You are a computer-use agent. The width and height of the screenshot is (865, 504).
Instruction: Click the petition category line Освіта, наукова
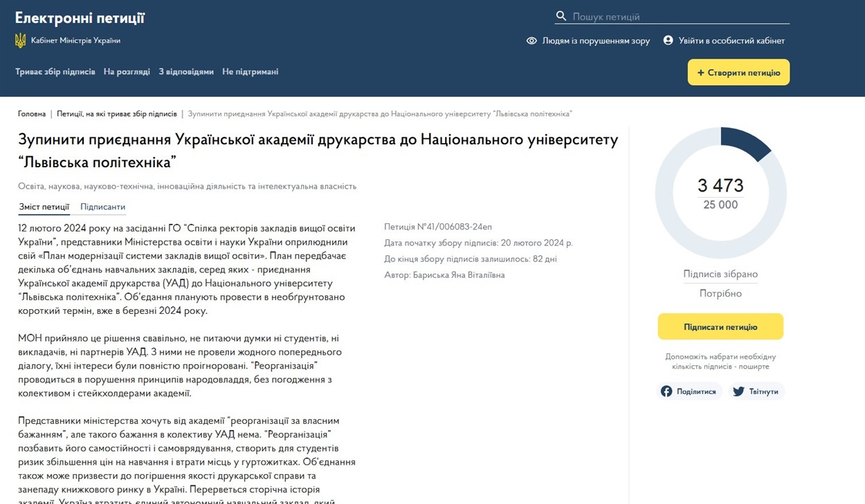click(x=187, y=187)
